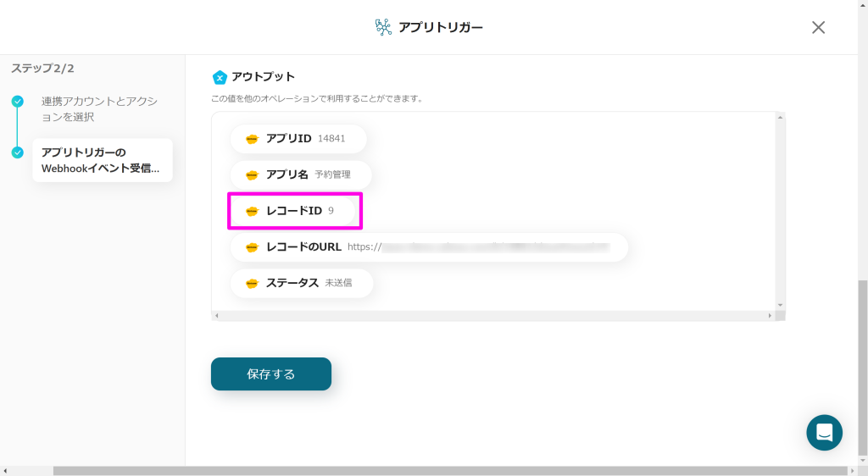Select the アプリ名 予約管理 output chip
This screenshot has width=868, height=476.
click(301, 174)
